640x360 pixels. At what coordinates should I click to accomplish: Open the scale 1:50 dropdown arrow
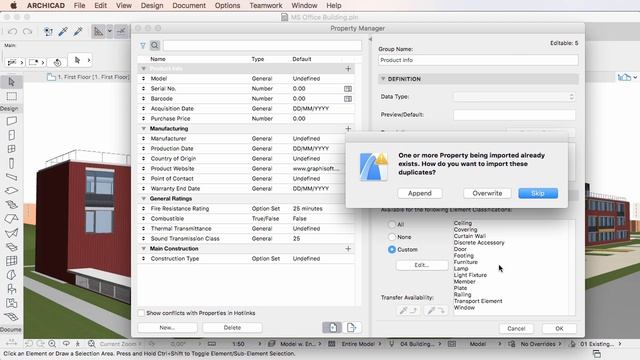tap(260, 344)
